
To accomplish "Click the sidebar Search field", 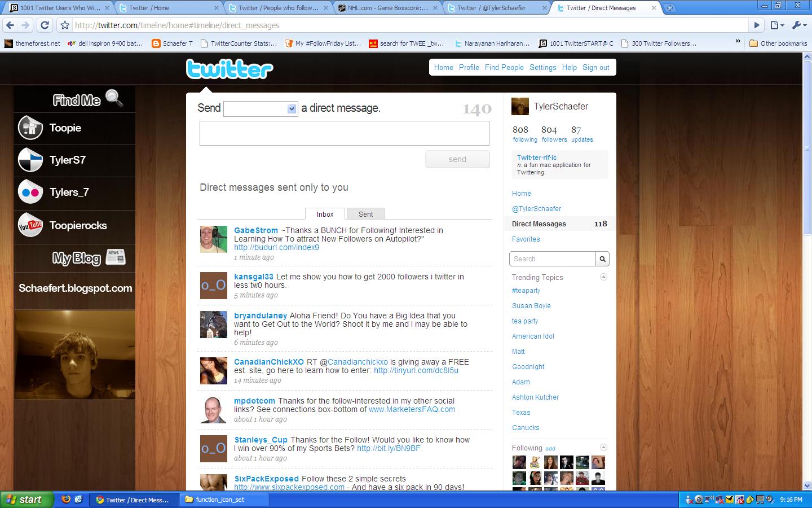I will 553,259.
